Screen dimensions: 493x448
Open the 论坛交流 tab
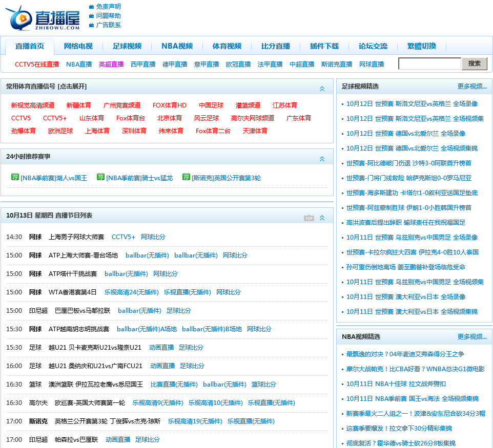click(373, 46)
